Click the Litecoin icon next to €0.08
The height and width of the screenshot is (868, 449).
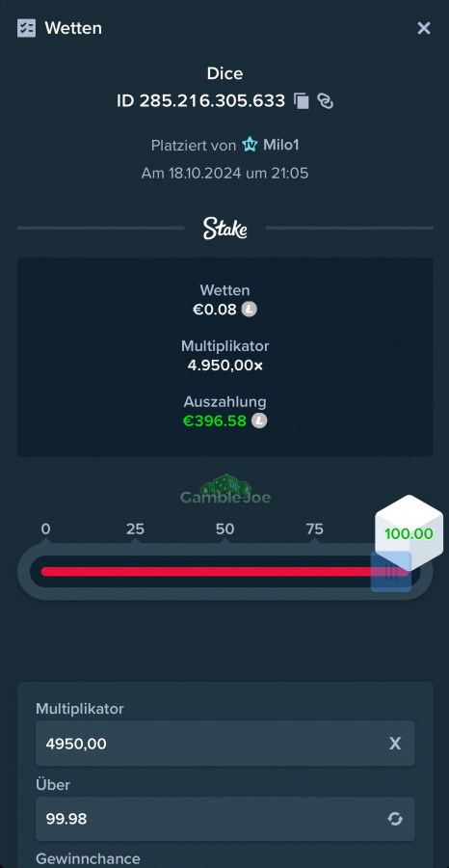click(x=249, y=310)
